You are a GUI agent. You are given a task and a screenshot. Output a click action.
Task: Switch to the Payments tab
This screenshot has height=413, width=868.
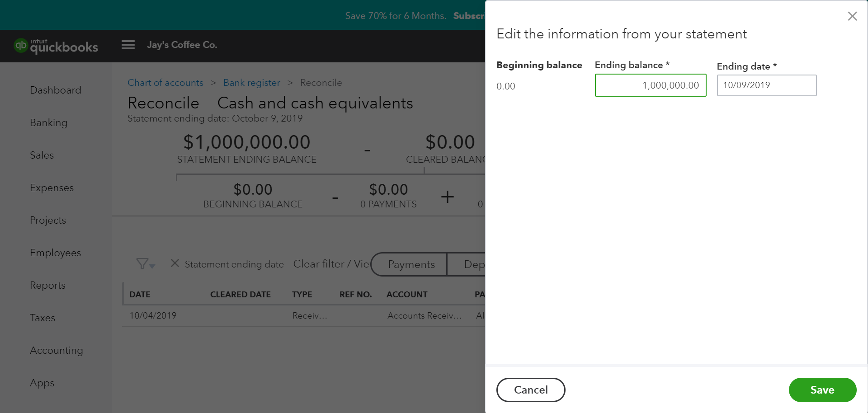click(410, 264)
